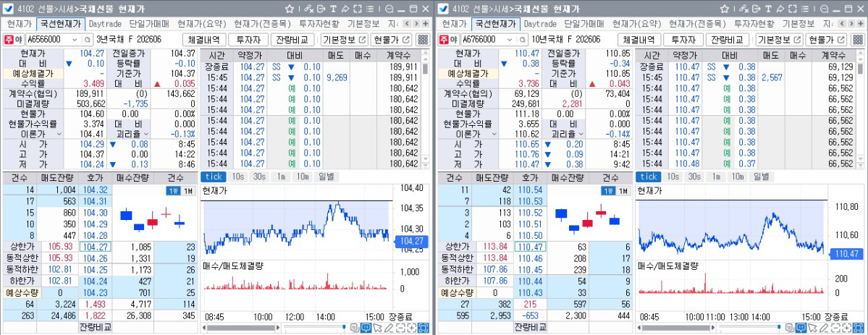Click the favorite star icon in the left window
The image size is (868, 335).
290,9
